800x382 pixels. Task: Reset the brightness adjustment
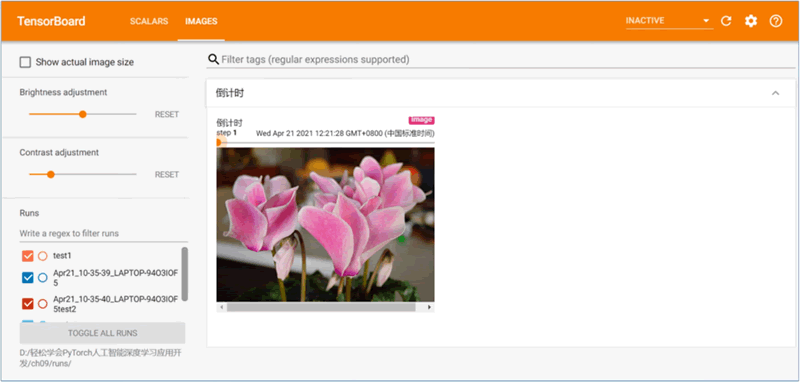(167, 114)
